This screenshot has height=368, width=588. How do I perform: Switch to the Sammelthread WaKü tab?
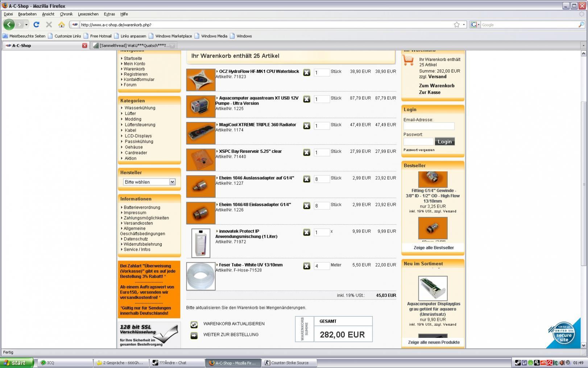click(133, 45)
